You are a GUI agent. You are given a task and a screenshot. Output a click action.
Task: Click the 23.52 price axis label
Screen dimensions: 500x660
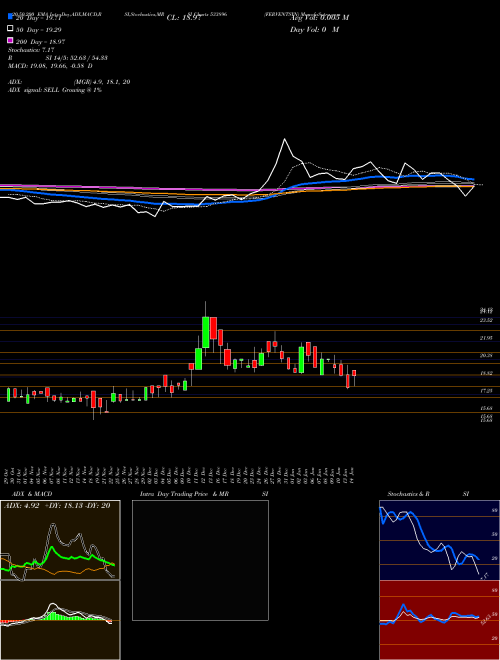(486, 320)
